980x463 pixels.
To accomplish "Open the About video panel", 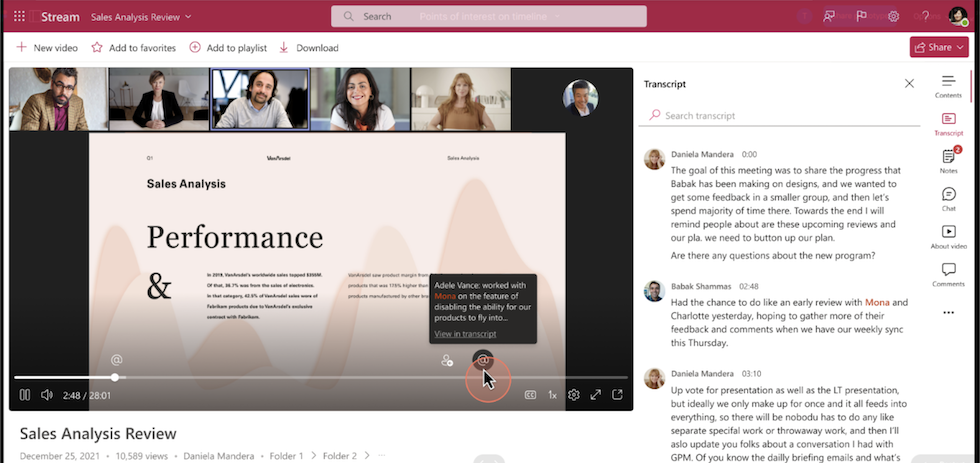I will click(x=948, y=236).
